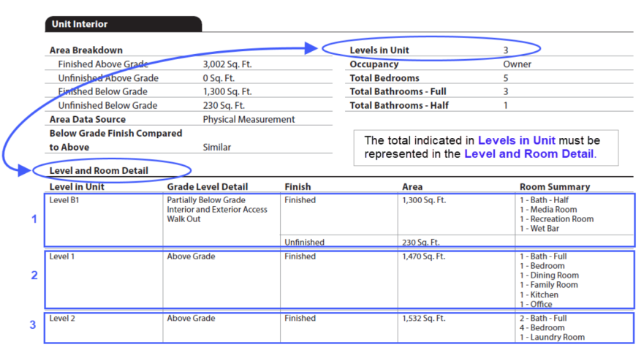Select the Level B1 cell
644x350 pixels.
coord(64,199)
